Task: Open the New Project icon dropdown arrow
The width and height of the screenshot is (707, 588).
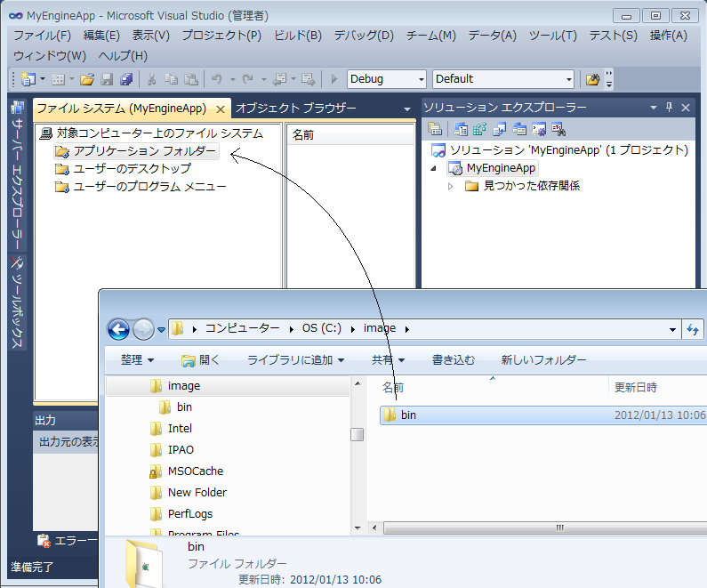Action: (43, 79)
